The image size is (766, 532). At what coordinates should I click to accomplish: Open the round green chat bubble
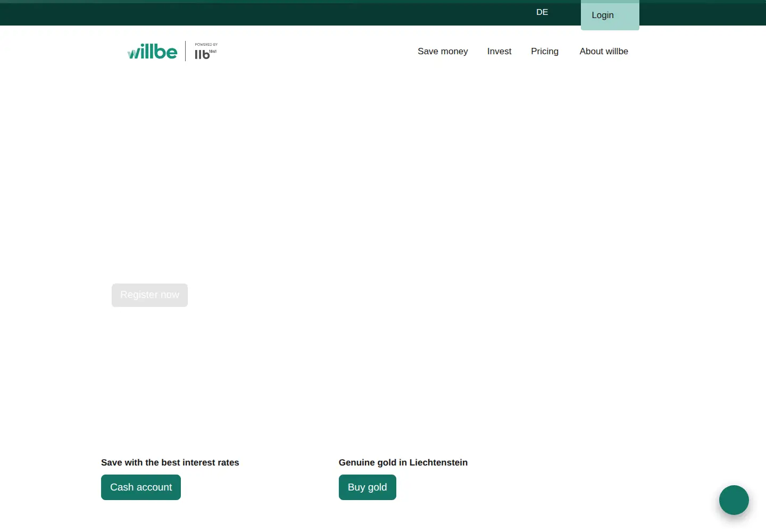click(x=734, y=500)
